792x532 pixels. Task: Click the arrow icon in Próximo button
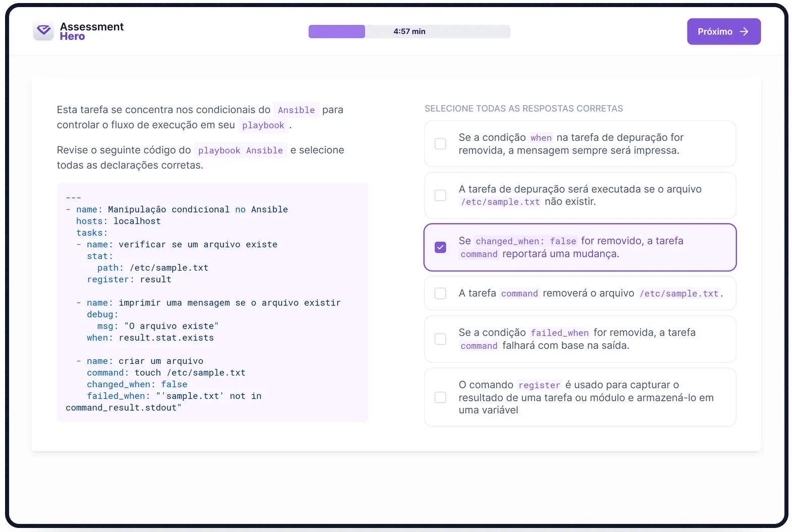[744, 31]
